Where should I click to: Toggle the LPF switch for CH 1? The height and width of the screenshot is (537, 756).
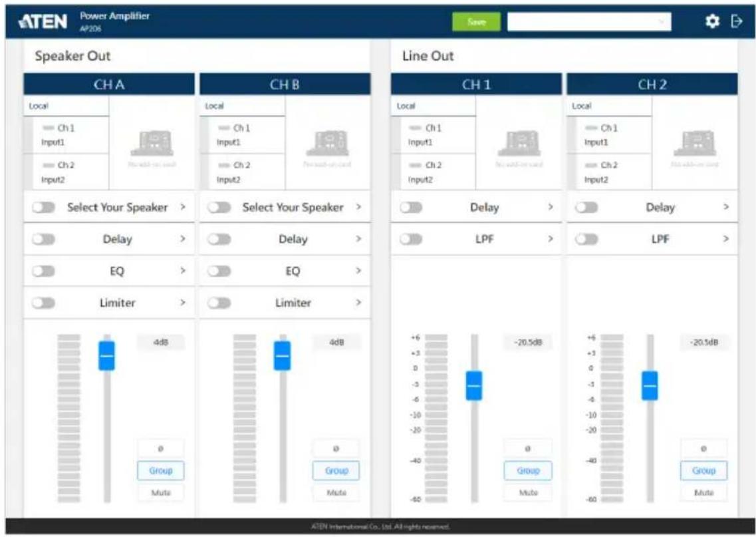click(411, 240)
